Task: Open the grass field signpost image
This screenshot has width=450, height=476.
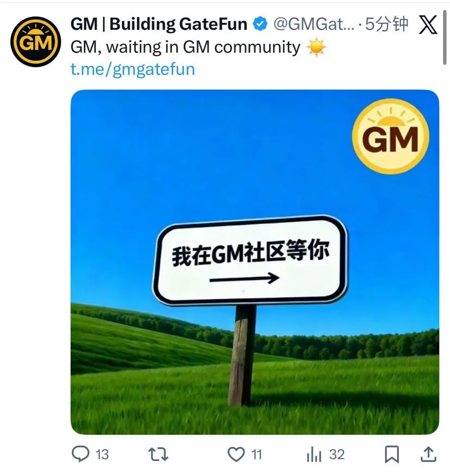Action: (x=255, y=262)
